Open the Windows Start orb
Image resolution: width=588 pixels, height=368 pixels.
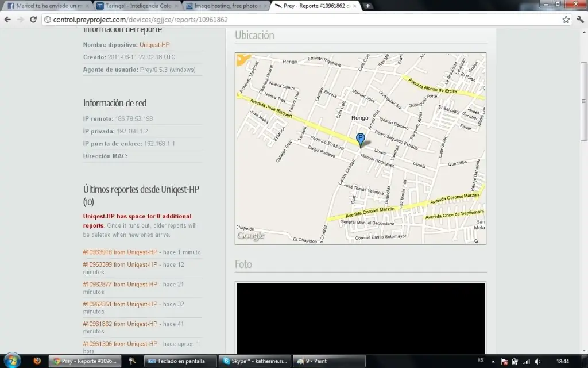click(12, 361)
